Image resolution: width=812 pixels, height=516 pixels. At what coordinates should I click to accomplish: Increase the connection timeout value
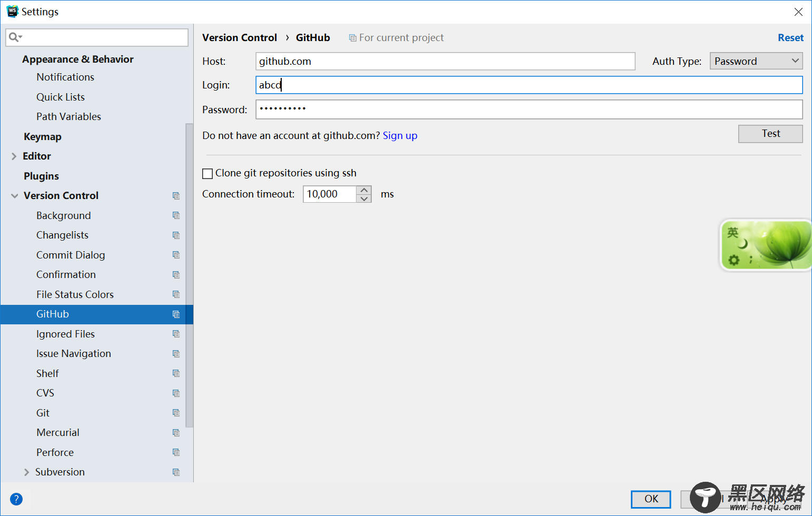coord(364,190)
